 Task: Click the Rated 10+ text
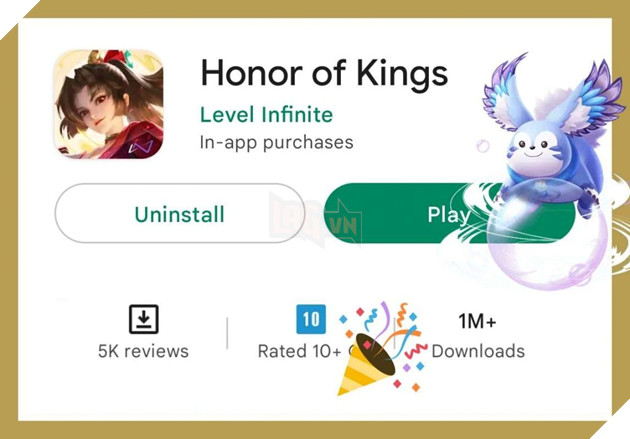[x=299, y=351]
